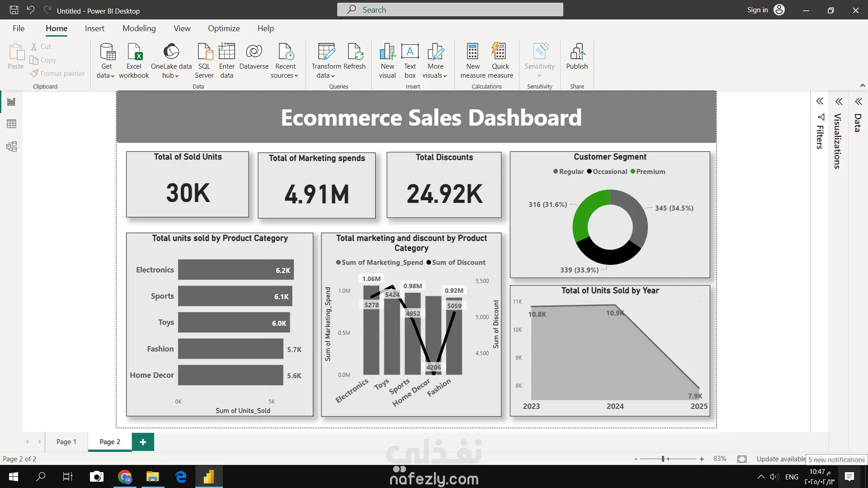Click the SQL Server icon
868x488 pixels.
[204, 52]
